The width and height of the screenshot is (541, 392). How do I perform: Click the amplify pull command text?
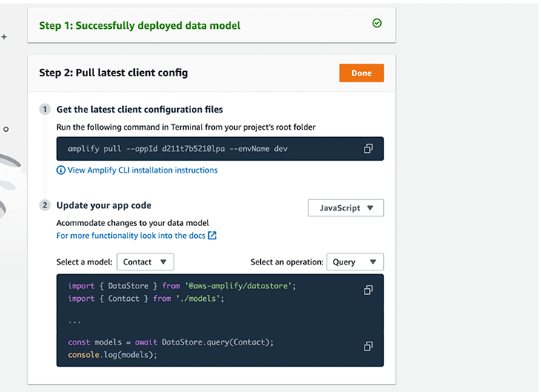[178, 149]
